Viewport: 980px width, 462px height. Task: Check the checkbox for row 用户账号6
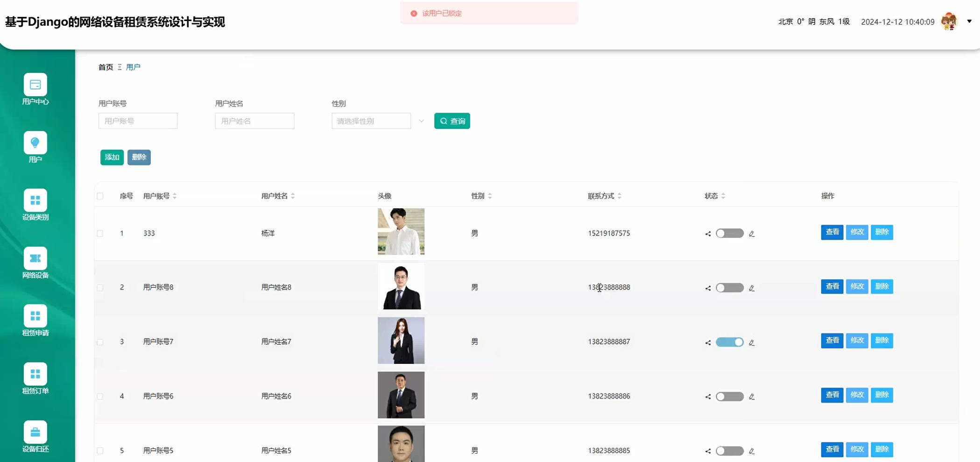point(100,397)
